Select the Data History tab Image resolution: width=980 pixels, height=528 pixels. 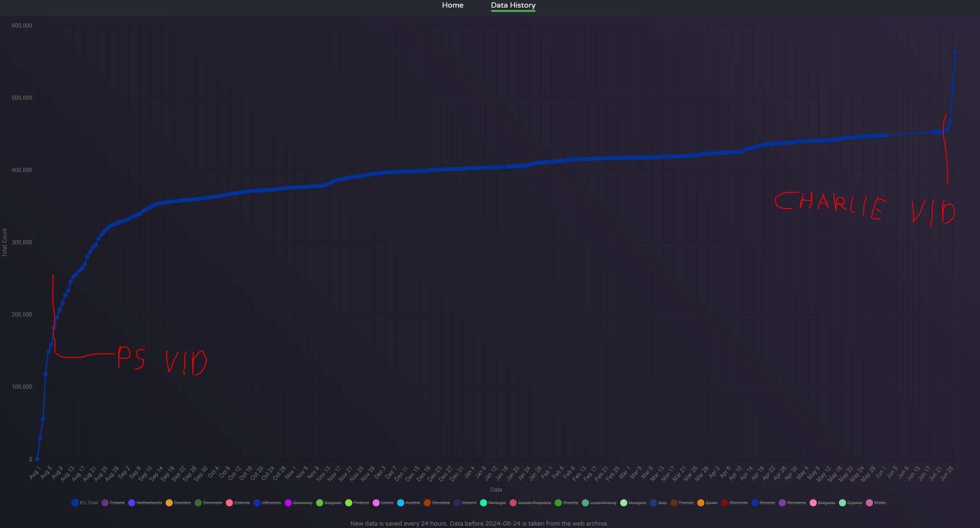pyautogui.click(x=513, y=5)
